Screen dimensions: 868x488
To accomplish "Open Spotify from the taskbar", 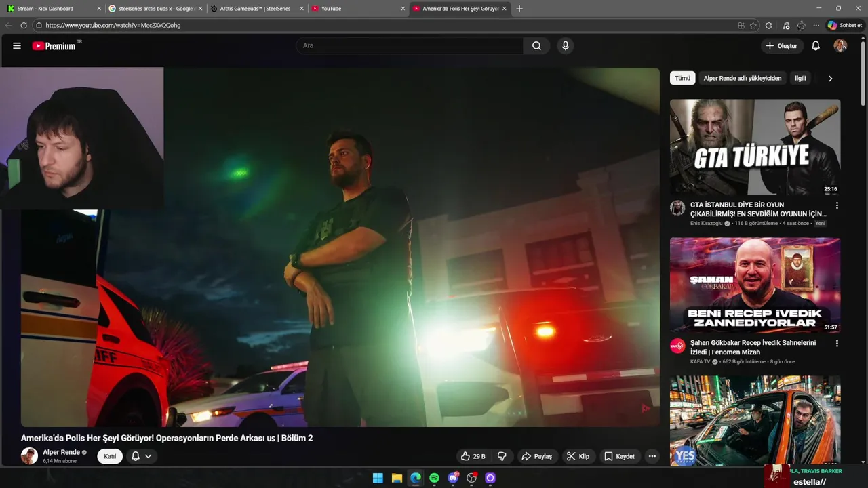I will (434, 478).
